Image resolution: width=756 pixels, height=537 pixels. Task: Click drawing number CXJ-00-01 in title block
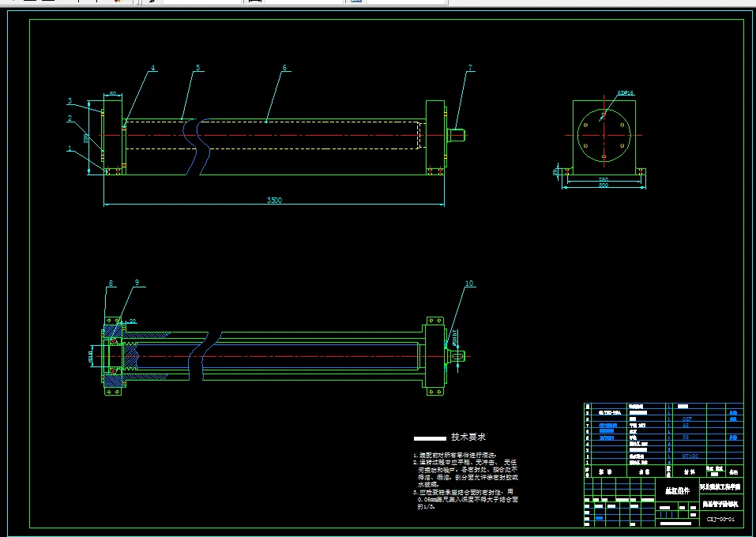pos(720,519)
